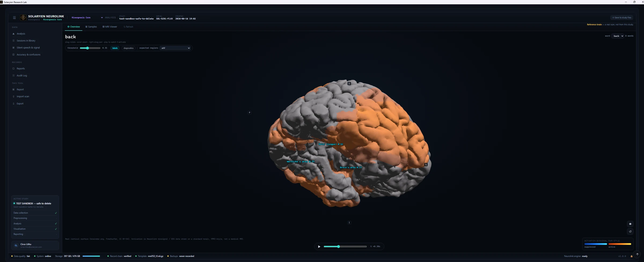Click the suppressed blue color legend

pyautogui.click(x=595, y=244)
